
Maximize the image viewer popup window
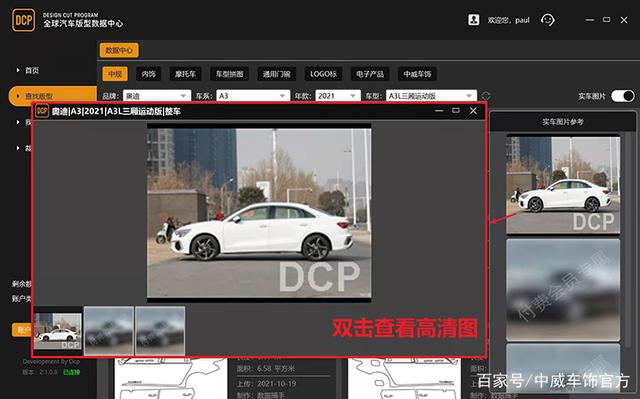click(456, 111)
